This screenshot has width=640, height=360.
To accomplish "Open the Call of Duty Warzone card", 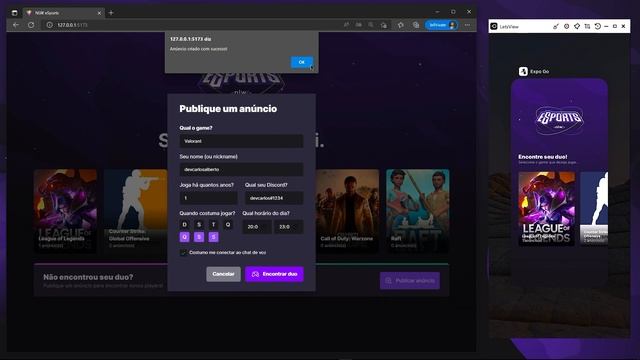I will [x=347, y=211].
